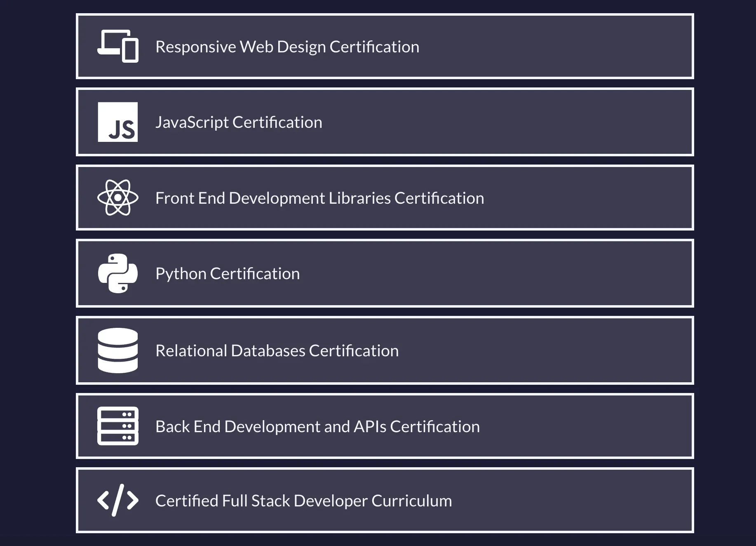Click the stacked database cylinder icon
Screen dimensions: 756x546
click(x=118, y=351)
